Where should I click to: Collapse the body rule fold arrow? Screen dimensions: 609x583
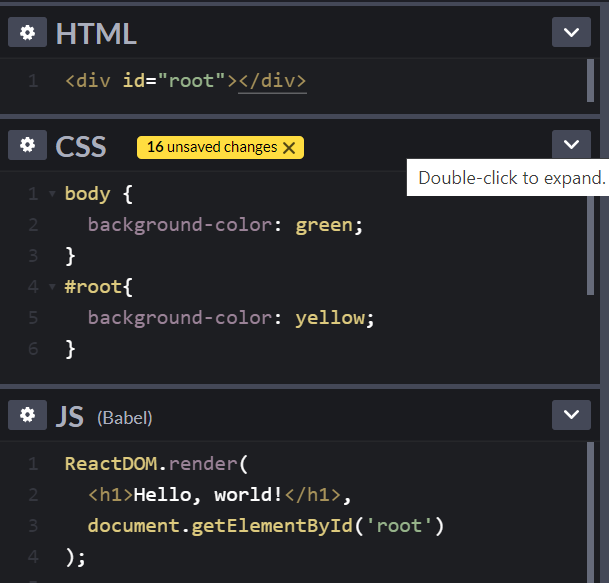51,194
